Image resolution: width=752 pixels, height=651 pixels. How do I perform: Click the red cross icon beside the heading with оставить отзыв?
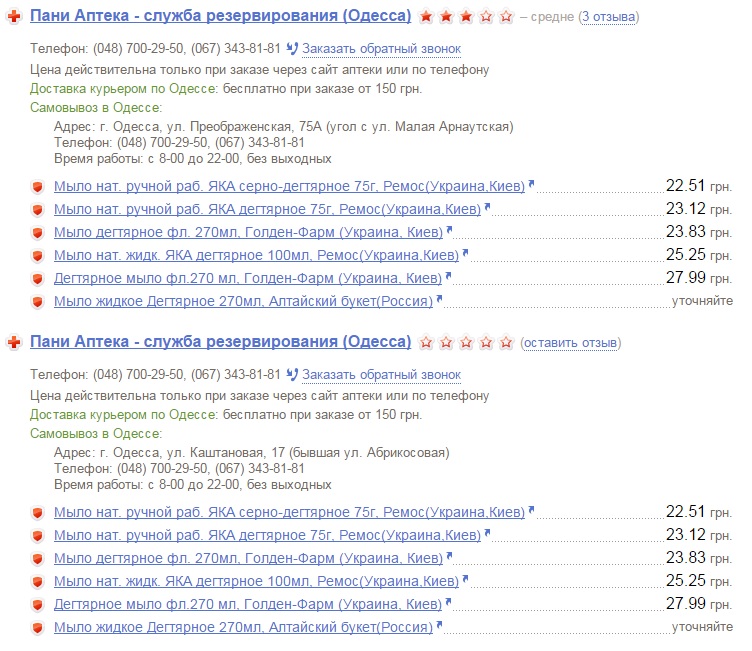pyautogui.click(x=14, y=343)
